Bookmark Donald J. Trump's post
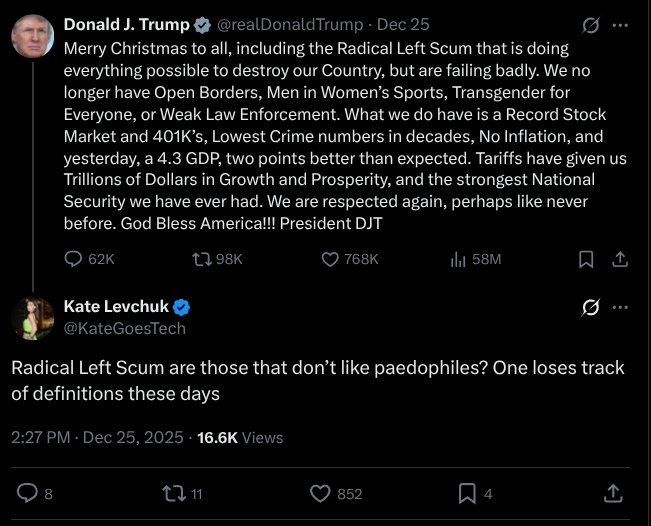 point(587,259)
